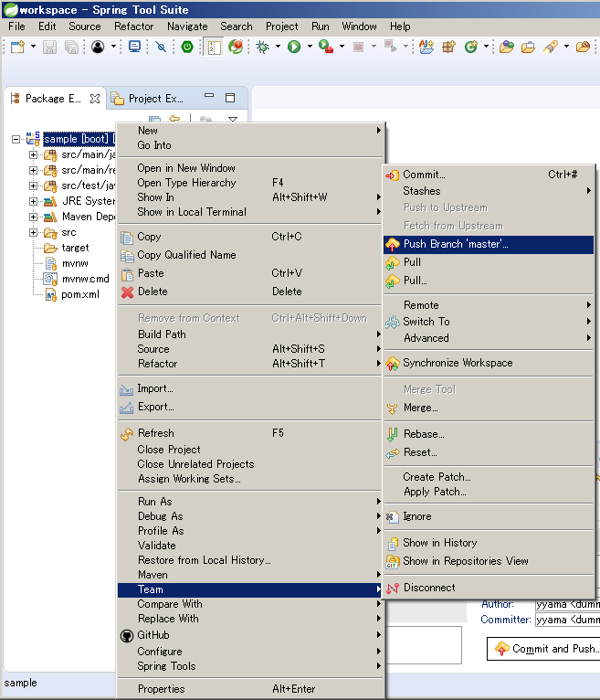Select Rebase... in Team submenu
600x700 pixels.
click(x=489, y=434)
